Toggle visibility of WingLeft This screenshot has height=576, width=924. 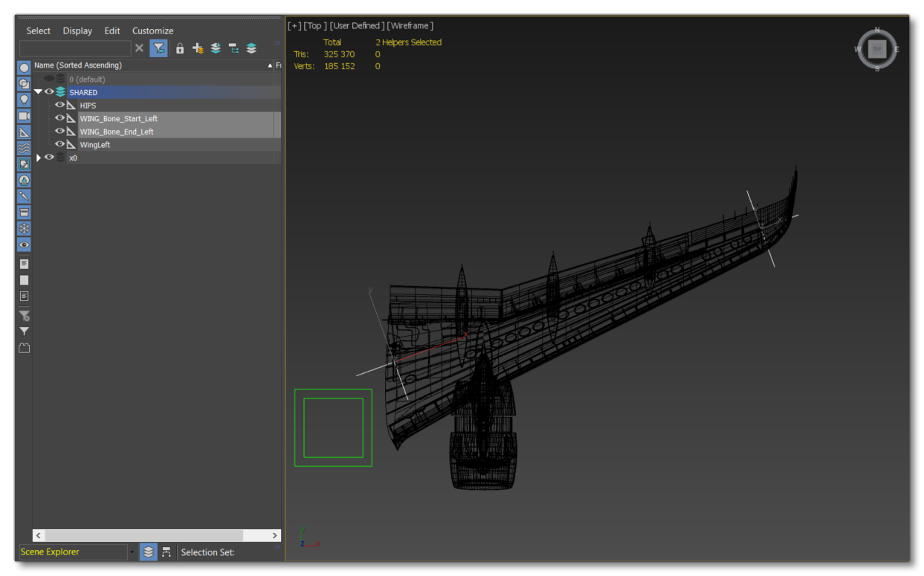point(59,144)
